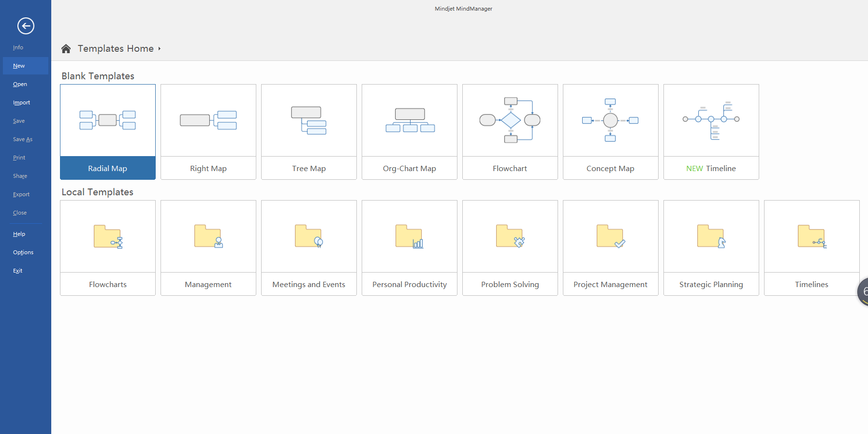Image resolution: width=868 pixels, height=434 pixels.
Task: Select the Right Map template diagram
Action: 208,120
